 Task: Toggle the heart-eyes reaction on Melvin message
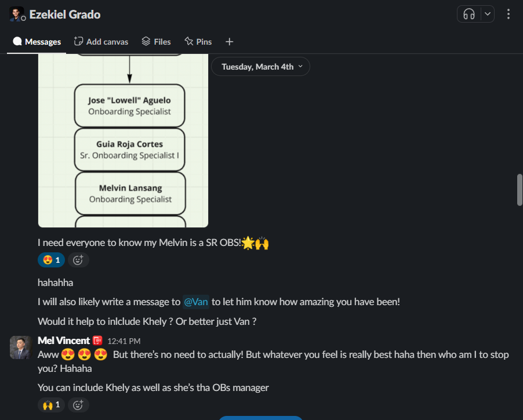click(x=51, y=260)
